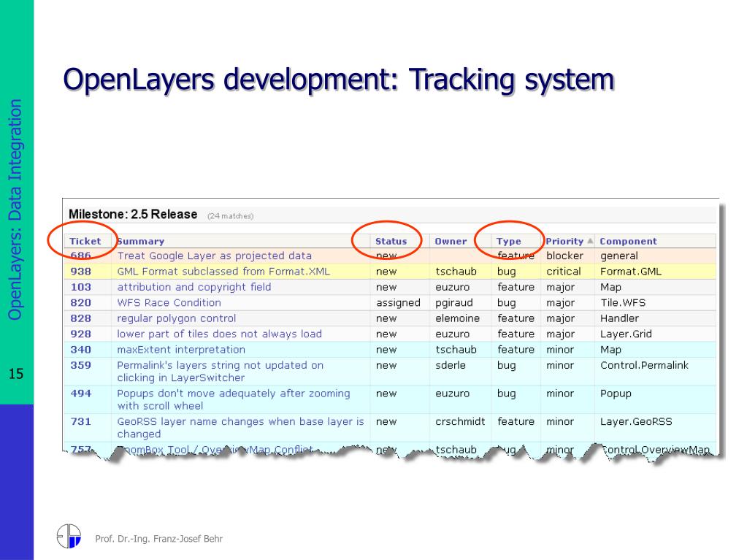Click the Type column header
Image resolution: width=747 pixels, height=560 pixels.
[509, 242]
